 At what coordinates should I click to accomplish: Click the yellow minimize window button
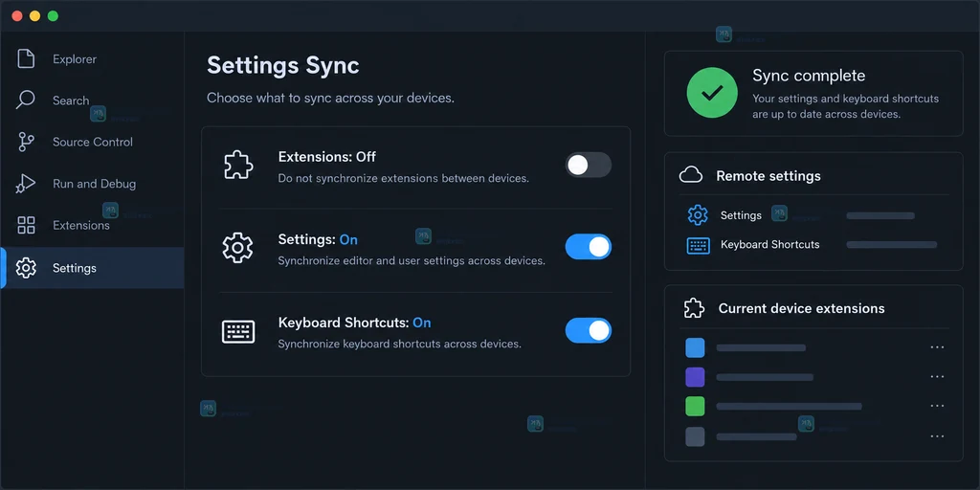pyautogui.click(x=35, y=16)
